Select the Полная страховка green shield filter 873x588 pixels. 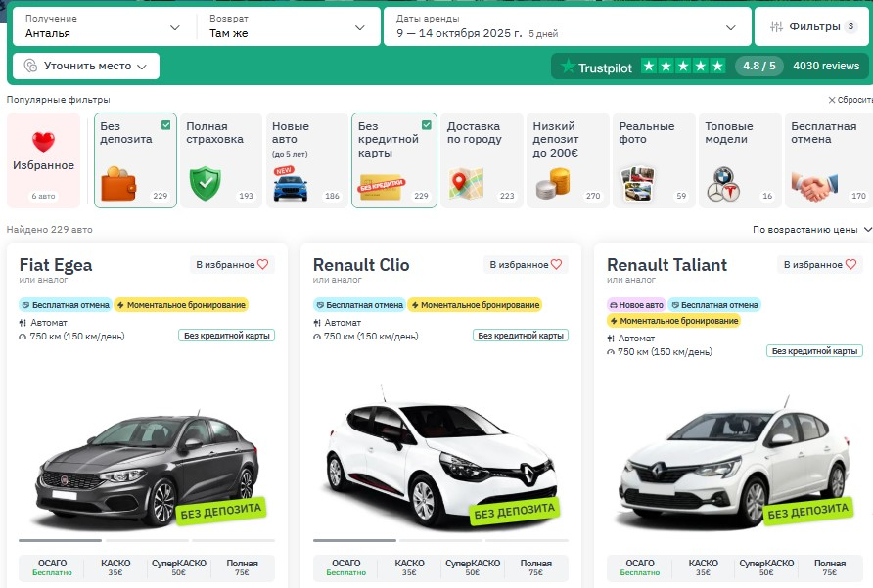(218, 160)
